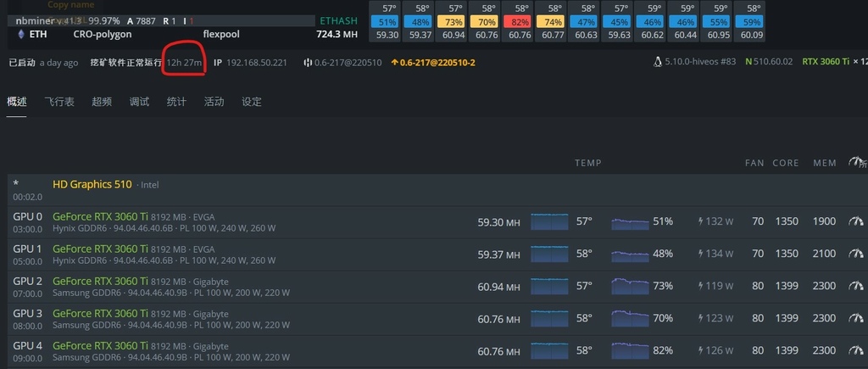868x369 pixels.
Task: Open tuning speedometer icon for GPU 4
Action: pyautogui.click(x=856, y=350)
